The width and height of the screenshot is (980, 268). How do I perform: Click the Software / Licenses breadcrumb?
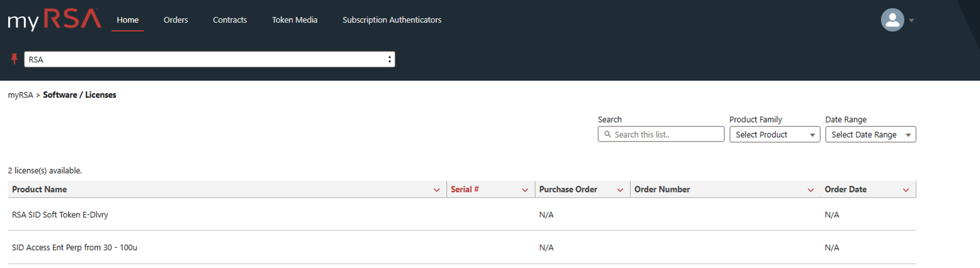(x=79, y=95)
